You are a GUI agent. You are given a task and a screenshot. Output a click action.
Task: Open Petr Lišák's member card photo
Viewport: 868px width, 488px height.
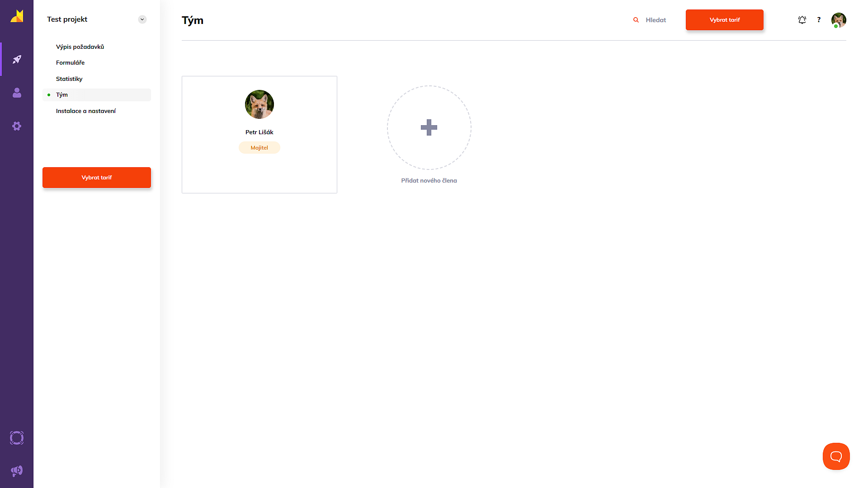(259, 104)
